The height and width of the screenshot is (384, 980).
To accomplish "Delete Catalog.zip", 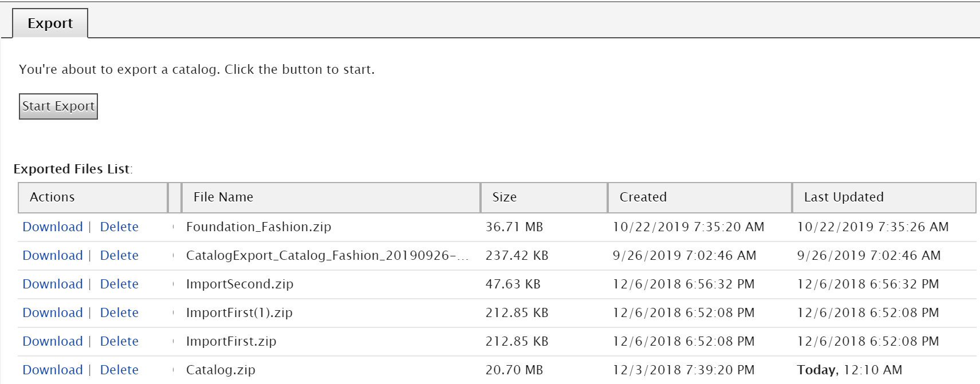I will 119,370.
